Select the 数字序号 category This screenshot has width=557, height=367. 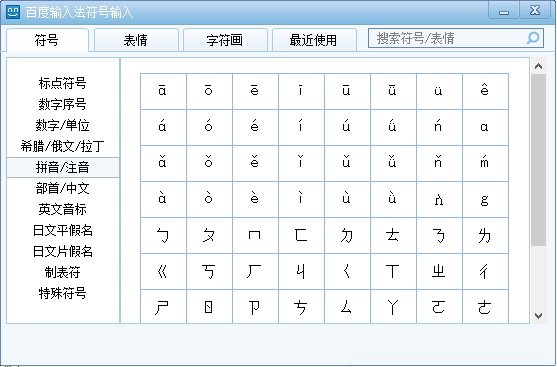(x=63, y=104)
